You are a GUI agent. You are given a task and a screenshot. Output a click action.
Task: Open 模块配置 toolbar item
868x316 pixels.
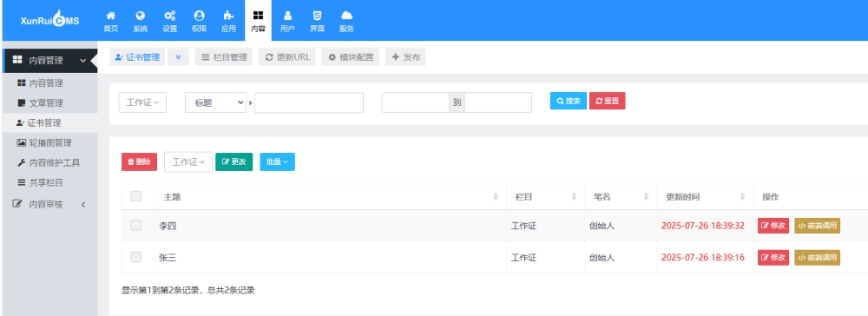[x=351, y=57]
